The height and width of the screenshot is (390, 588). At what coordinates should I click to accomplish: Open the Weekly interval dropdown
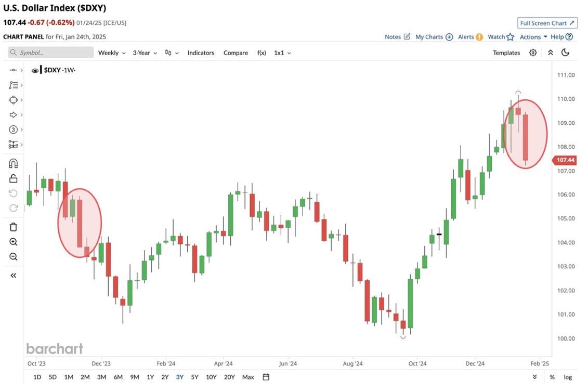(112, 53)
